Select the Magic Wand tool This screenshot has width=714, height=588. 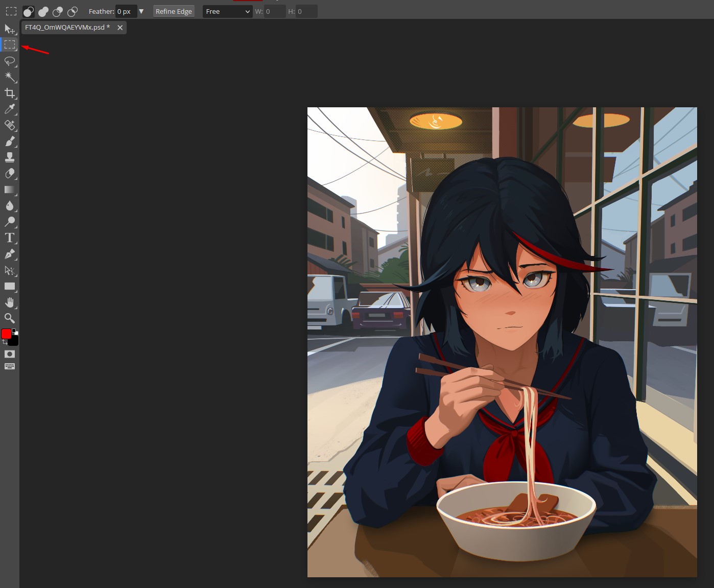[x=10, y=77]
